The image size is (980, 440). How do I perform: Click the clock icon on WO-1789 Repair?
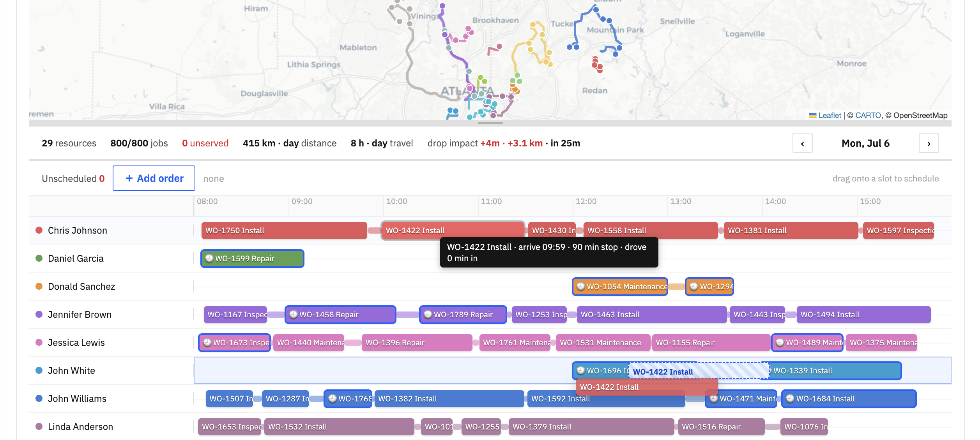[x=428, y=315]
